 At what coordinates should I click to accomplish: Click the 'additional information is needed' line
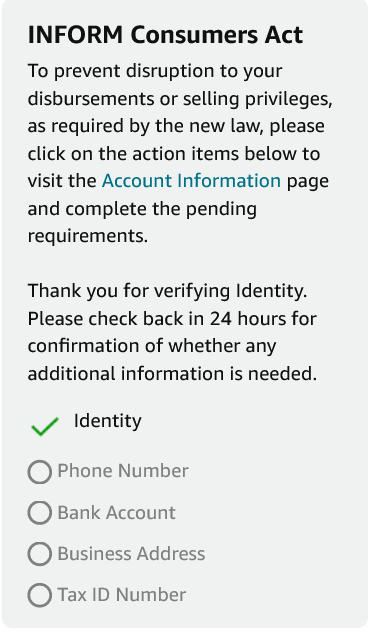coord(172,373)
